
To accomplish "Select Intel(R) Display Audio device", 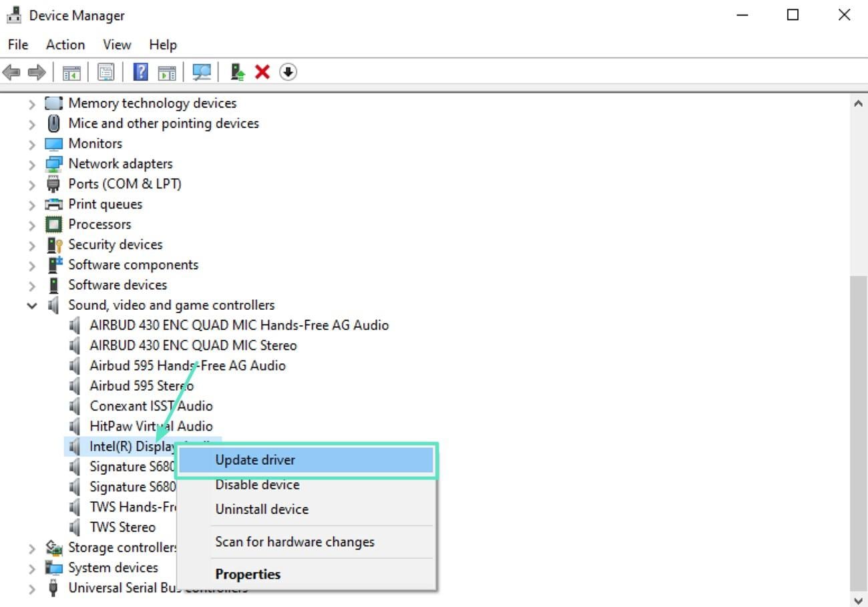I will pos(132,446).
